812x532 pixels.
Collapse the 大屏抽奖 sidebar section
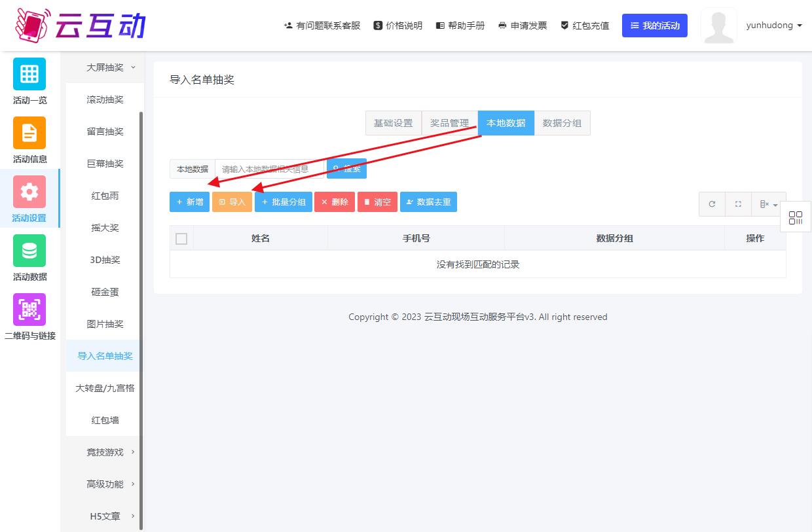105,67
